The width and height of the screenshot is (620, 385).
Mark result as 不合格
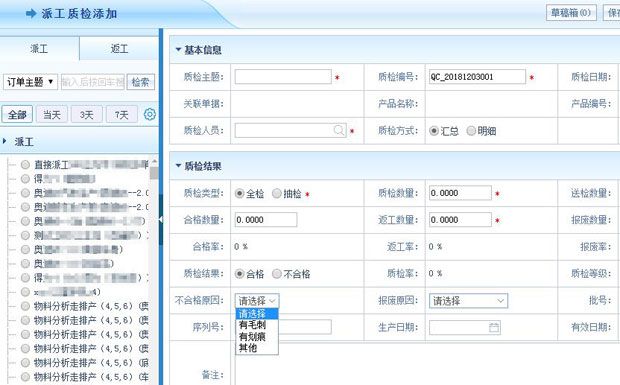(x=277, y=274)
